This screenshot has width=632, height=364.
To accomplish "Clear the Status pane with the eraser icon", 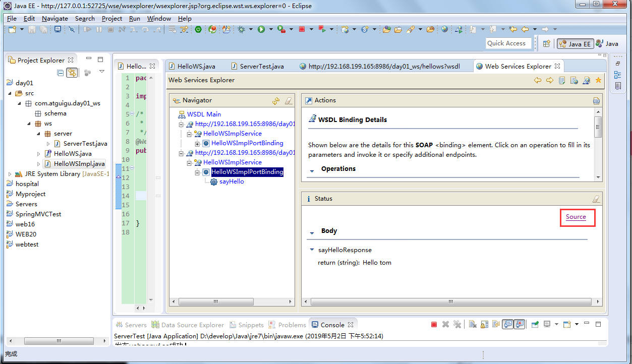I will click(x=596, y=199).
